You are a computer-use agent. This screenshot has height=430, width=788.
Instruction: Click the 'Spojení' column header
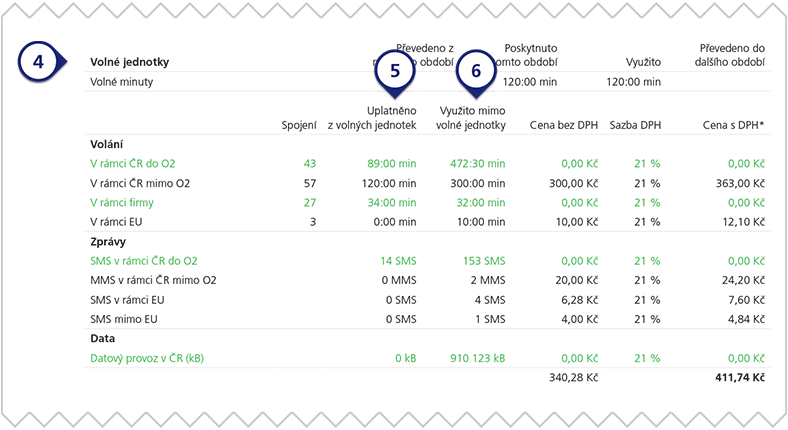298,125
